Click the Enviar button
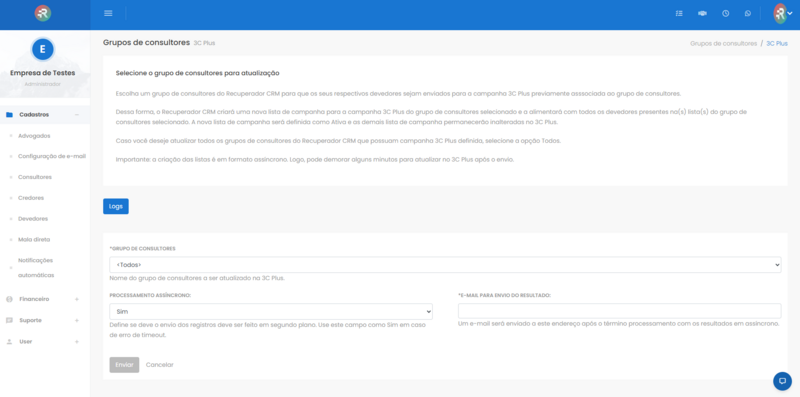Viewport: 800px width, 397px height. [124, 365]
